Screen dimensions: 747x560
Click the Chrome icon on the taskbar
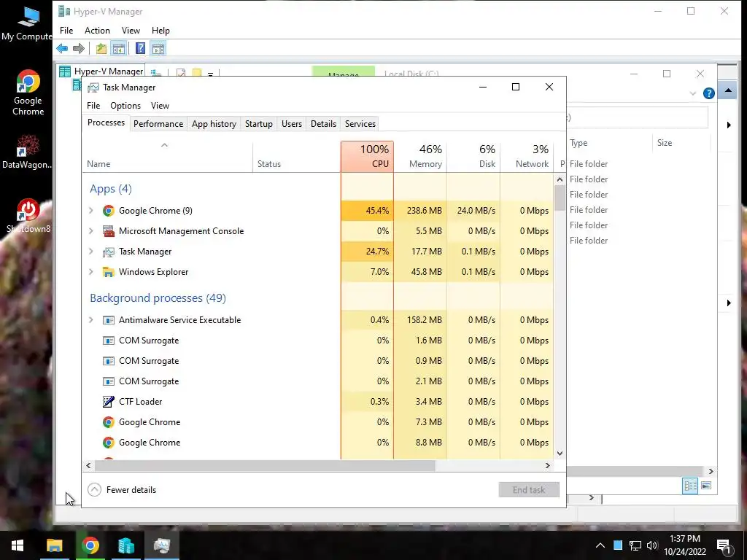point(90,545)
